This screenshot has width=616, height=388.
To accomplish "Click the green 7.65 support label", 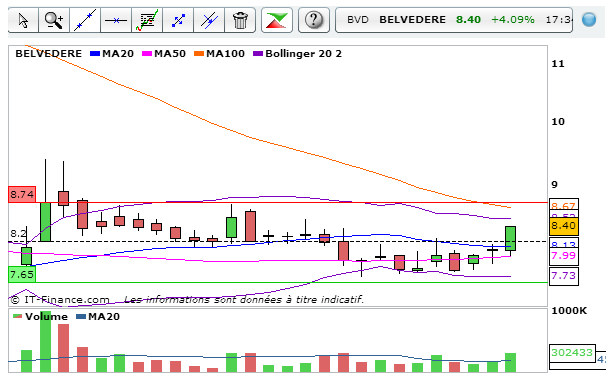I will (22, 274).
